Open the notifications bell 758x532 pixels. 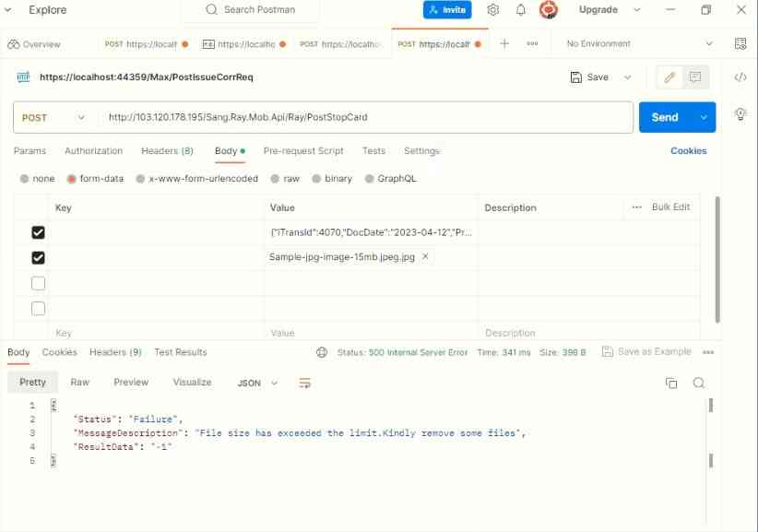[521, 10]
